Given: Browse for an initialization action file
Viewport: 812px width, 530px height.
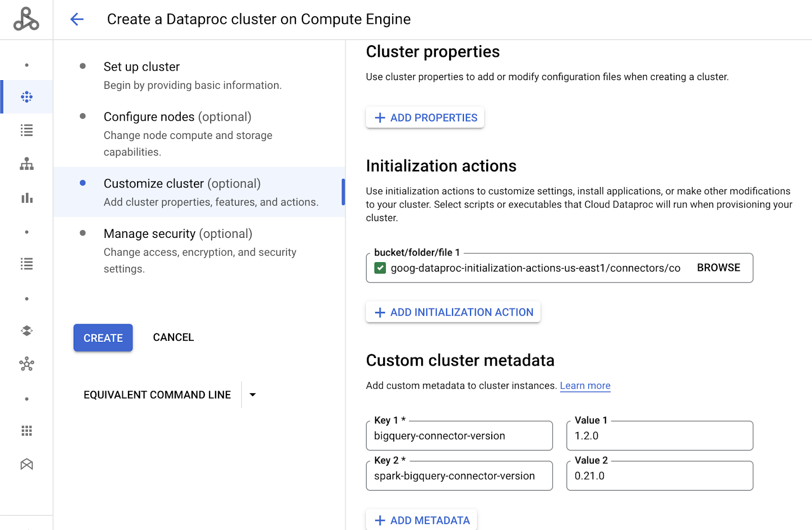Looking at the screenshot, I should pos(719,267).
